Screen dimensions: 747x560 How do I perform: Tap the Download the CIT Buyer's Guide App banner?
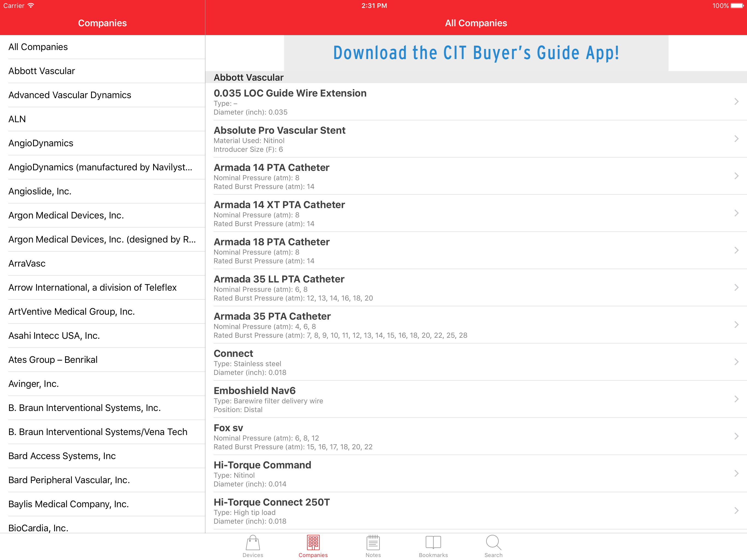tap(476, 53)
